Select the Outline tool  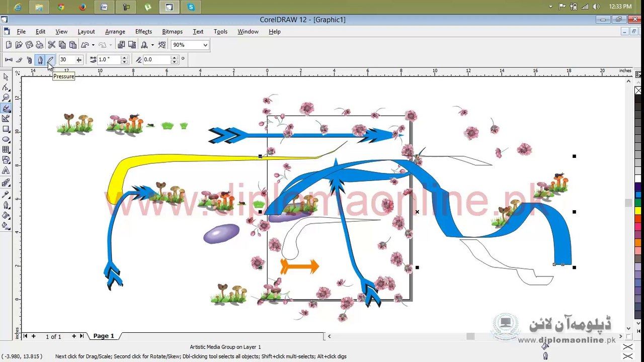(6, 205)
